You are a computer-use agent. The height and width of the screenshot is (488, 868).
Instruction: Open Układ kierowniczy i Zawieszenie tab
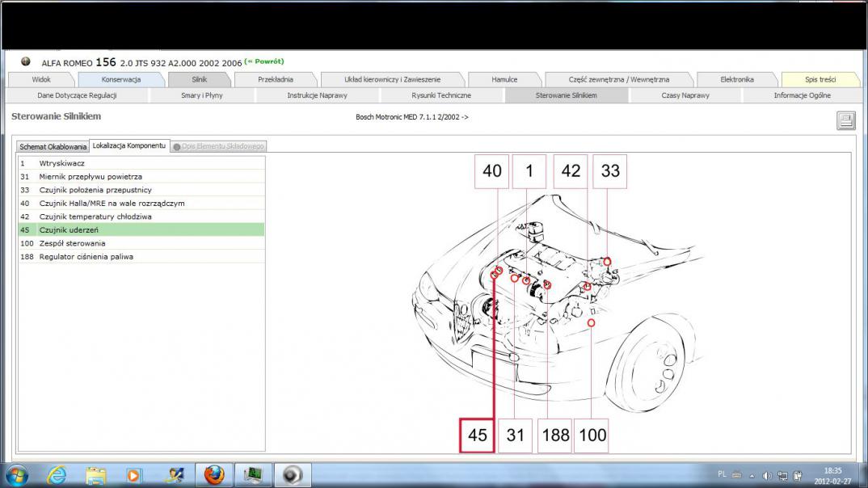(393, 80)
